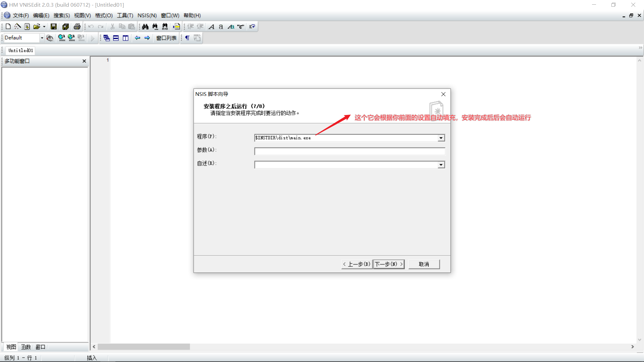Expand the recent files dropdown arrow
644x362 pixels.
pos(44,26)
